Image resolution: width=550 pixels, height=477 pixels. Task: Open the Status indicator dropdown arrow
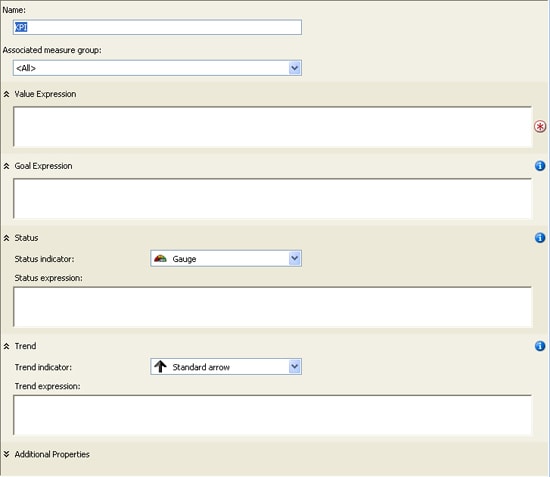click(295, 258)
